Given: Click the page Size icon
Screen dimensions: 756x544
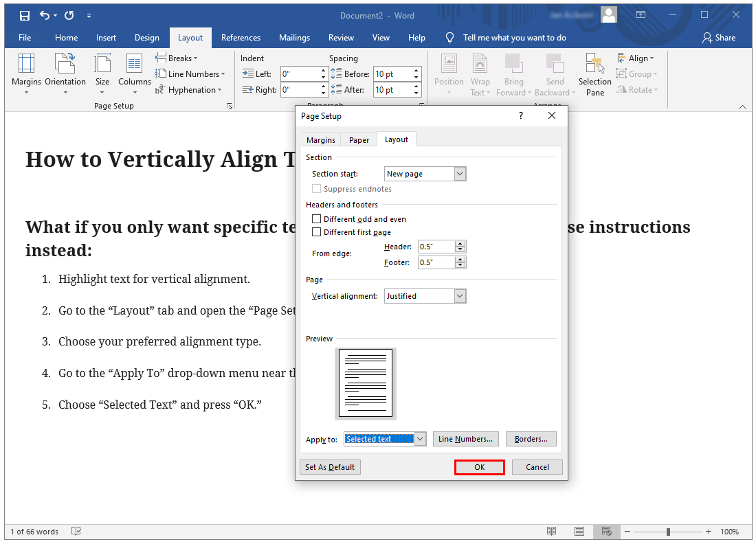Looking at the screenshot, I should coord(102,65).
